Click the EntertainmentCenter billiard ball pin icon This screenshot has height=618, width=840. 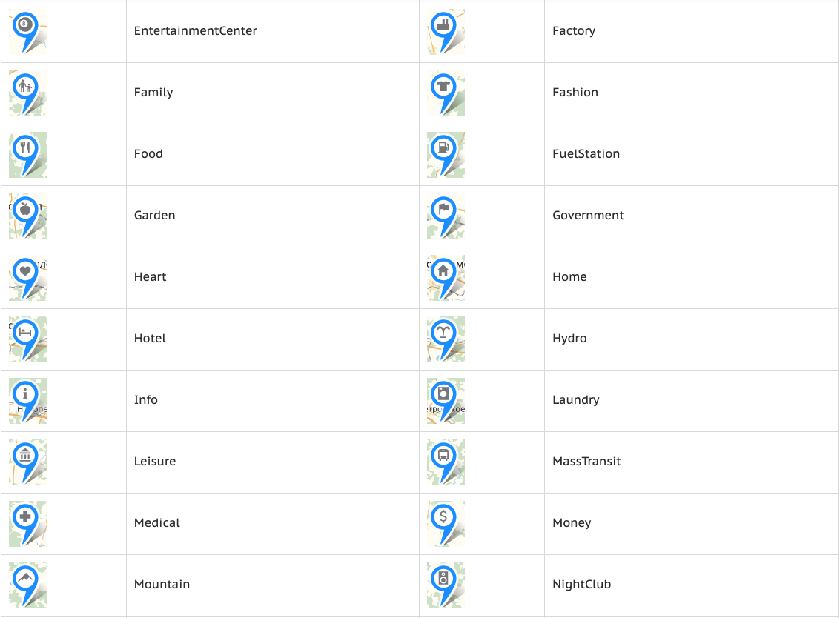[x=27, y=32]
